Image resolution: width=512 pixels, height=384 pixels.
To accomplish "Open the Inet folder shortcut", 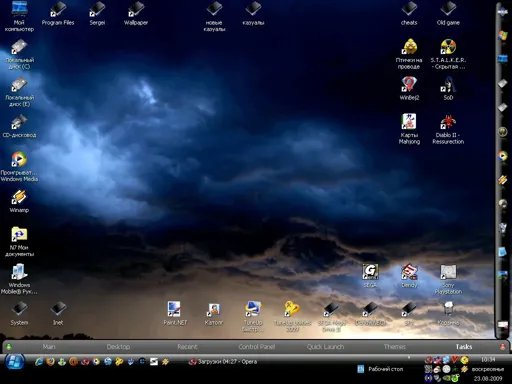I will [58, 313].
